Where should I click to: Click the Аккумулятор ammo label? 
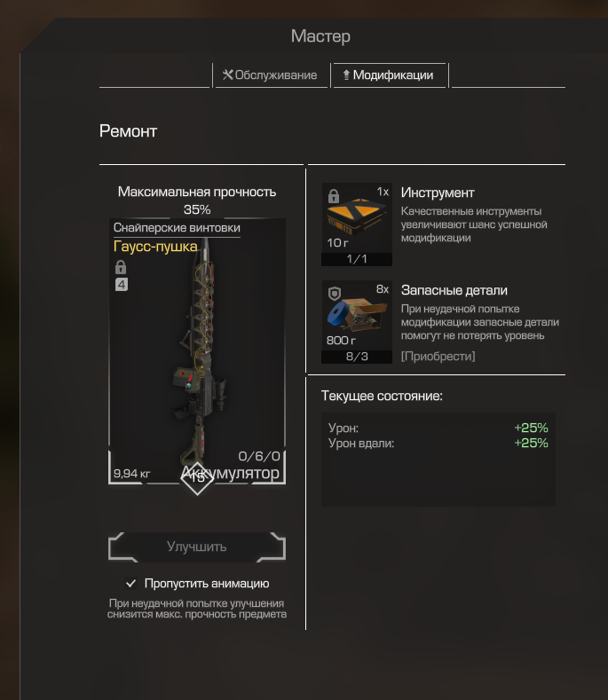(231, 473)
